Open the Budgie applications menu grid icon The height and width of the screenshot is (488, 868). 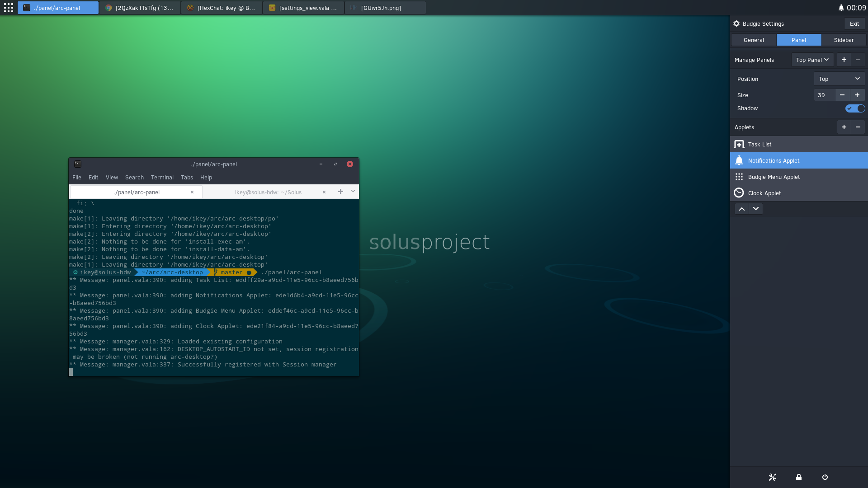[x=8, y=8]
